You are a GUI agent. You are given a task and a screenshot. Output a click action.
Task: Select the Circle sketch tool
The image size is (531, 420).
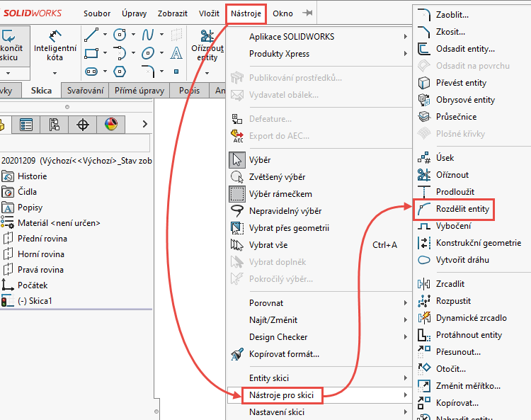coord(120,35)
